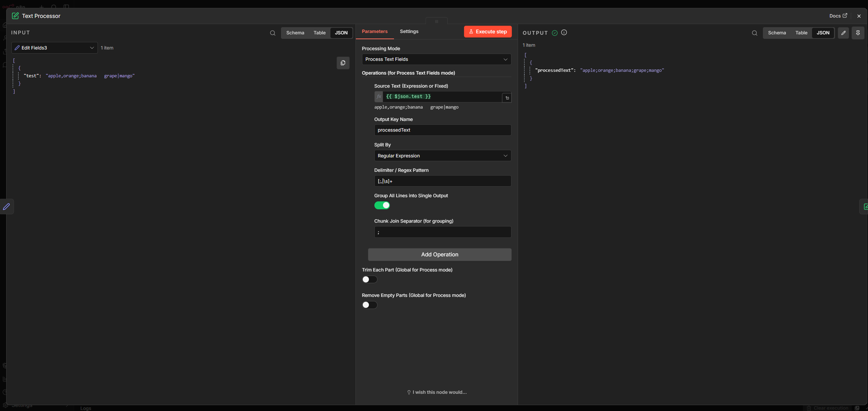Click the input panel search icon
The width and height of the screenshot is (868, 411).
[272, 33]
